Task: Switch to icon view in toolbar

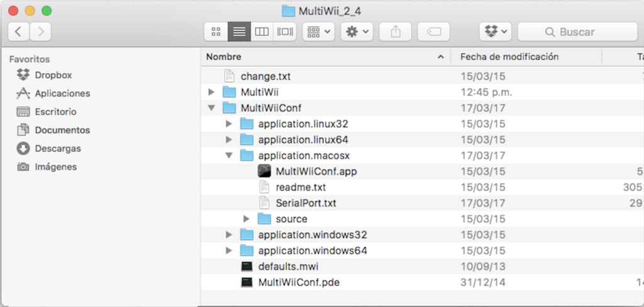Action: [216, 31]
